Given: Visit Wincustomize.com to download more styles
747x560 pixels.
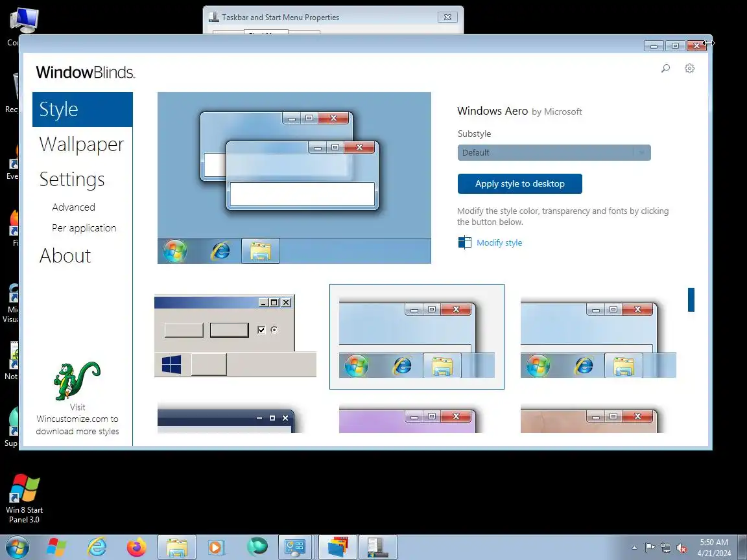Looking at the screenshot, I should [x=77, y=419].
